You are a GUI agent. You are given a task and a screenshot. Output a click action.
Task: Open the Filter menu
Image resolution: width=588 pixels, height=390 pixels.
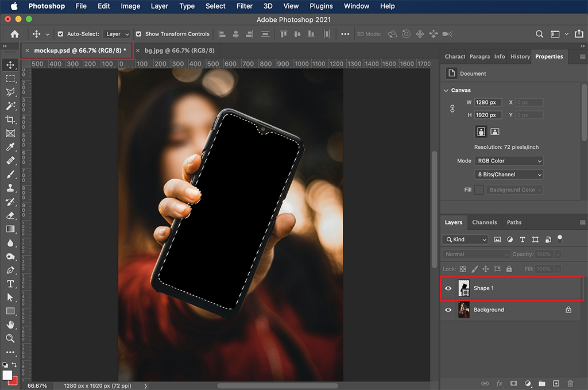245,6
